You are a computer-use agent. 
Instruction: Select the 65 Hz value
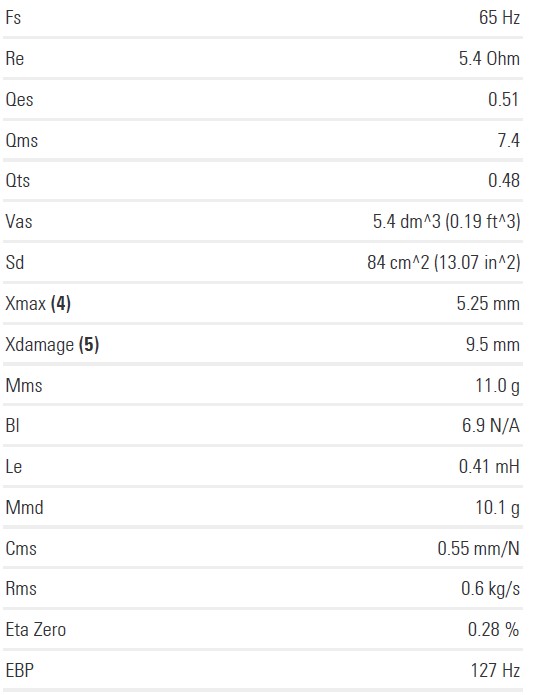499,18
